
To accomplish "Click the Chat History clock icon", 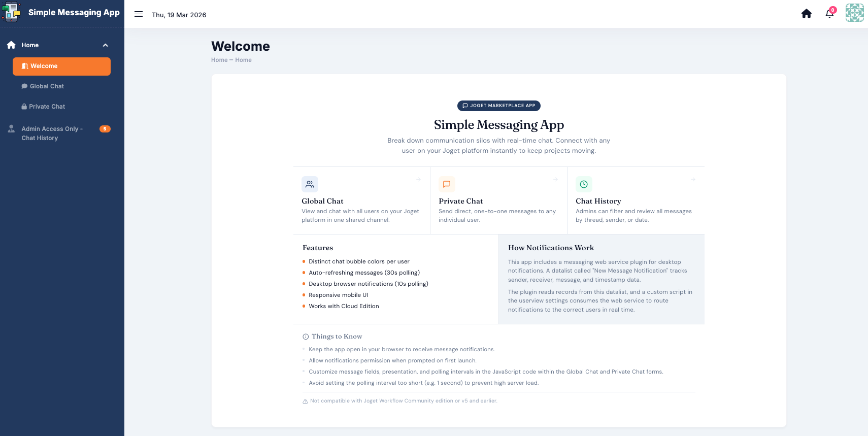I will tap(584, 184).
